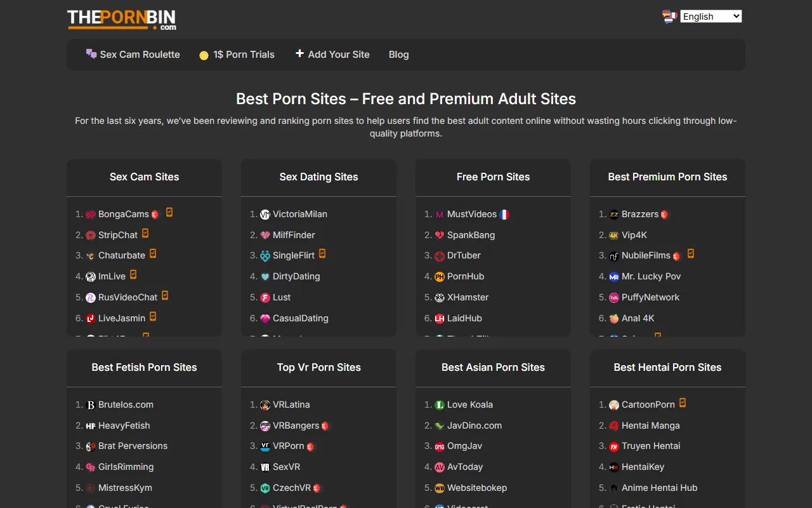Open the Brutelos.com entry
This screenshot has width=812, height=508.
126,404
